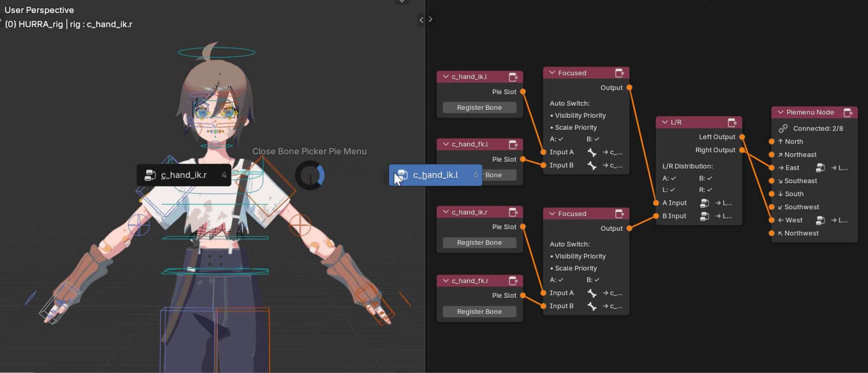This screenshot has height=373, width=868.
Task: Click the bone icon beside Input B in bottom Focused node
Action: [592, 306]
